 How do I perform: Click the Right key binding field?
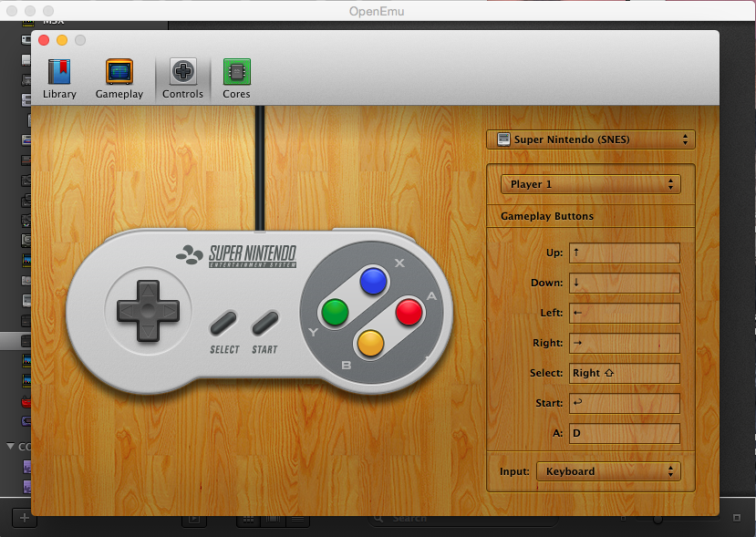tap(625, 343)
